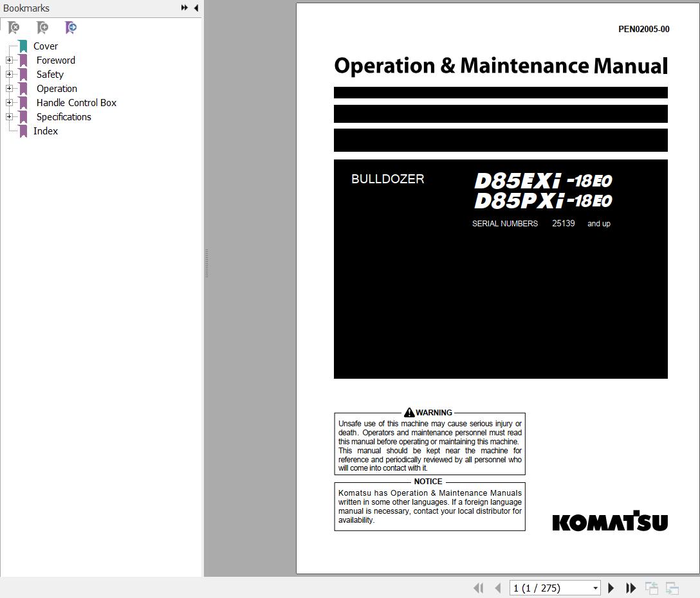Expand all bookmarks with double-arrow icon
Viewport: 700px width, 598px height.
coord(185,8)
